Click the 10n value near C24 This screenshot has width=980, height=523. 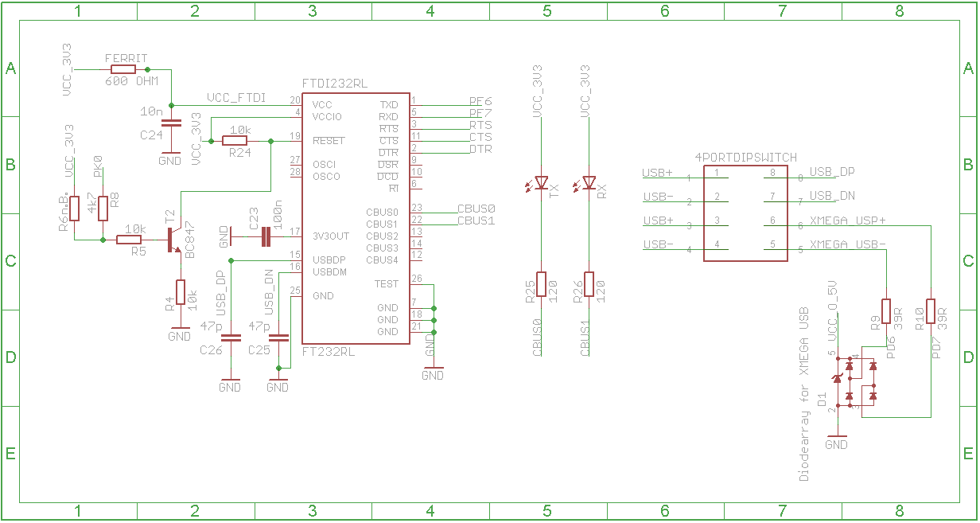pos(151,111)
